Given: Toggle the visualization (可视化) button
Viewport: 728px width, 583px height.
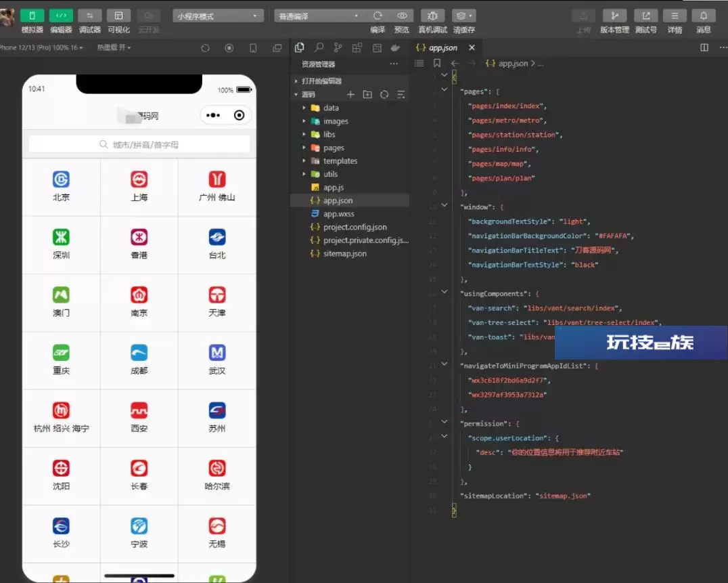Looking at the screenshot, I should 118,16.
